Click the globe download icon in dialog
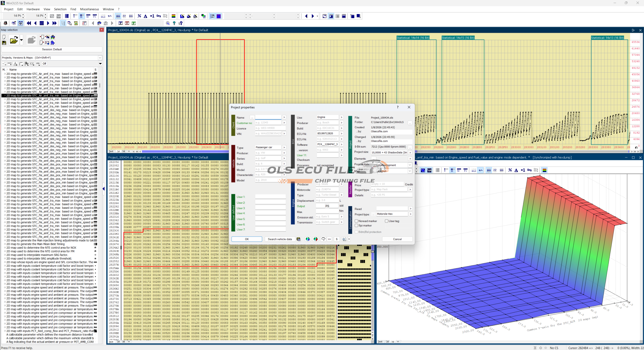Screen dimensions: 644x350 (308, 239)
